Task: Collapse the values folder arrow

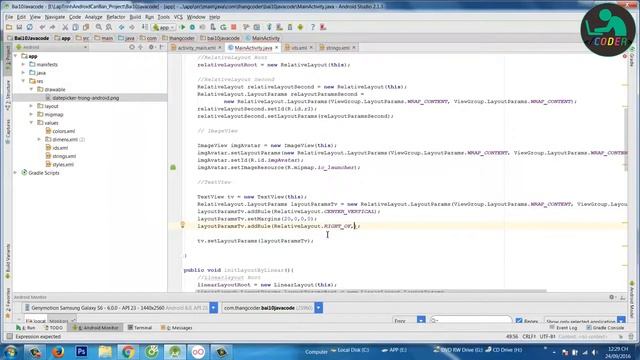Action: point(31,122)
